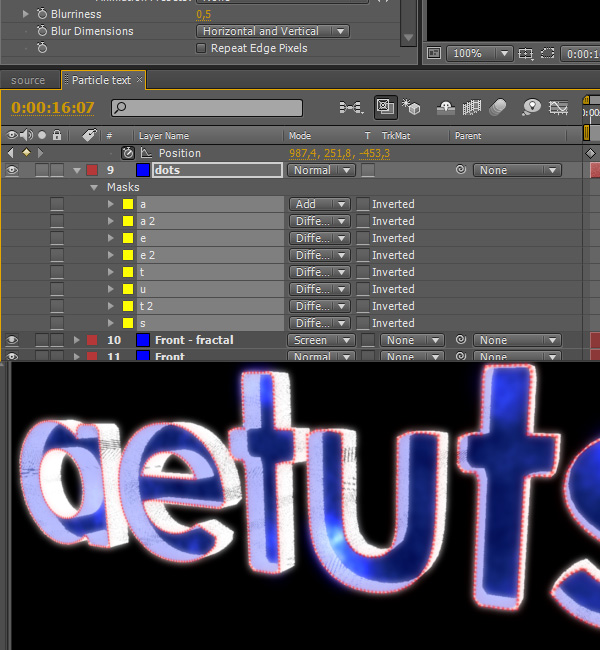This screenshot has width=600, height=650.
Task: Collapse the dots layer twirl arrow
Action: point(77,170)
